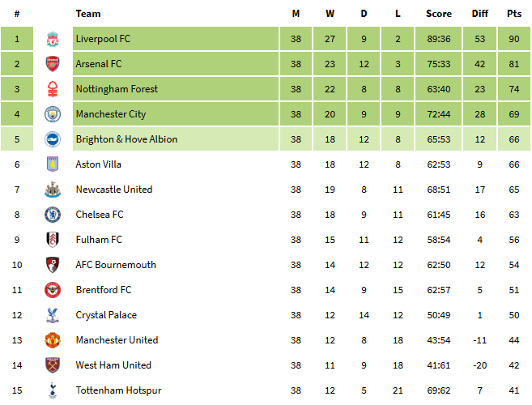Select Liverpool FC's 90 points cell

click(x=514, y=39)
